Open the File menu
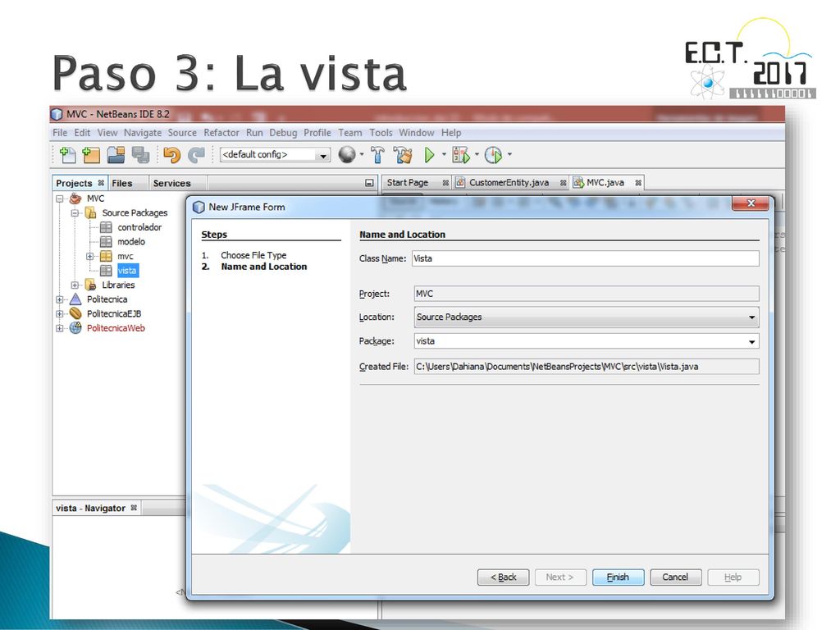The image size is (840, 630). click(59, 132)
